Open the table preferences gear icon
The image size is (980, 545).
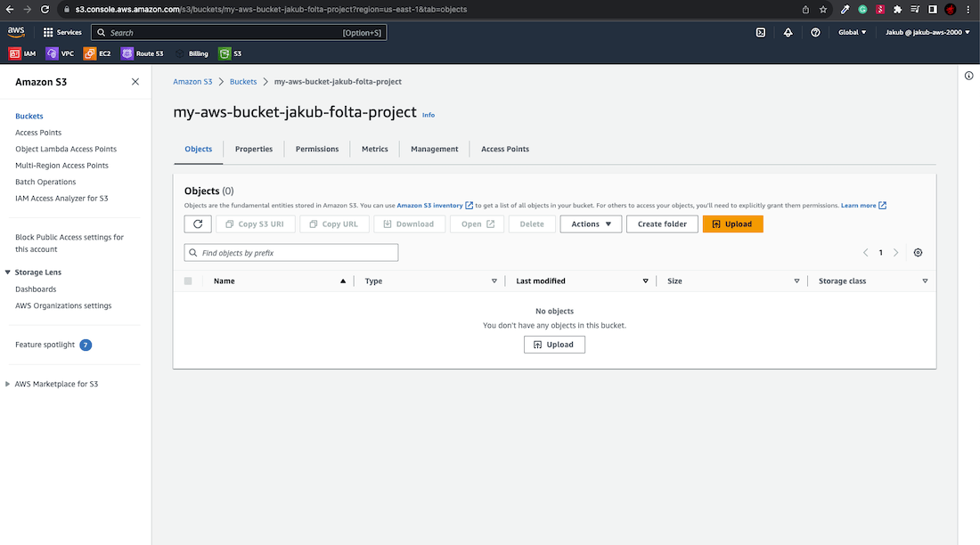[918, 253]
